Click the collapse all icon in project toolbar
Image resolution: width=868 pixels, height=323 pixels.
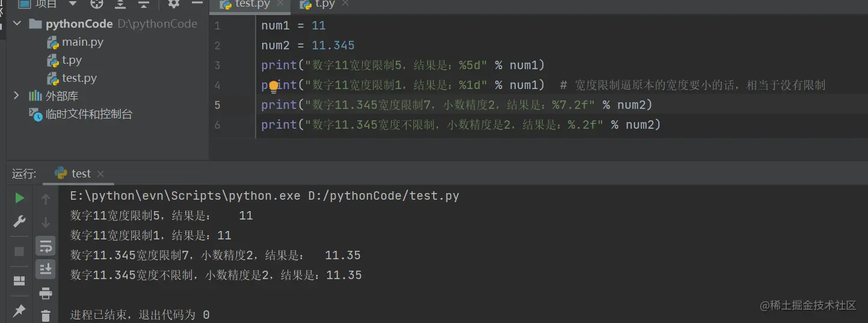(x=143, y=4)
